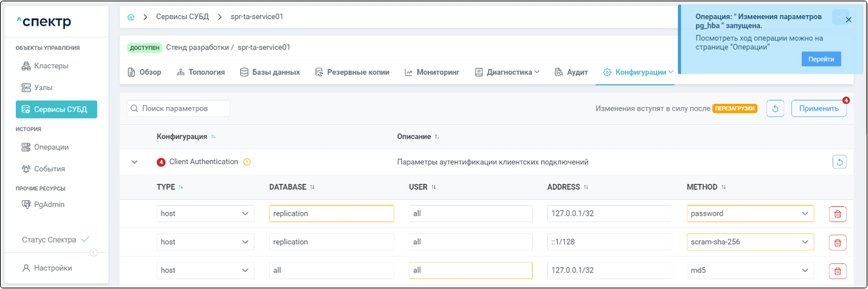Screen dimensions: 868x289
Task: Open Операции in the sidebar
Action: [51, 147]
